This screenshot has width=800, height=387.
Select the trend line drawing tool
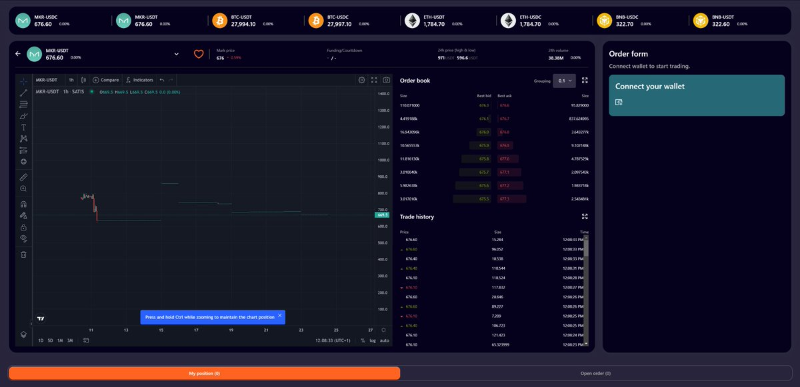pyautogui.click(x=23, y=93)
